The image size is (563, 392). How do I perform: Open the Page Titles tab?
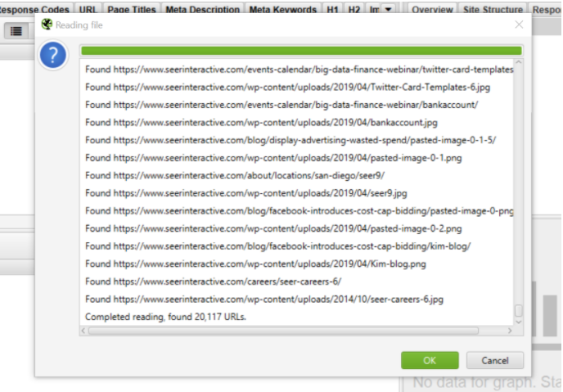coord(133,10)
